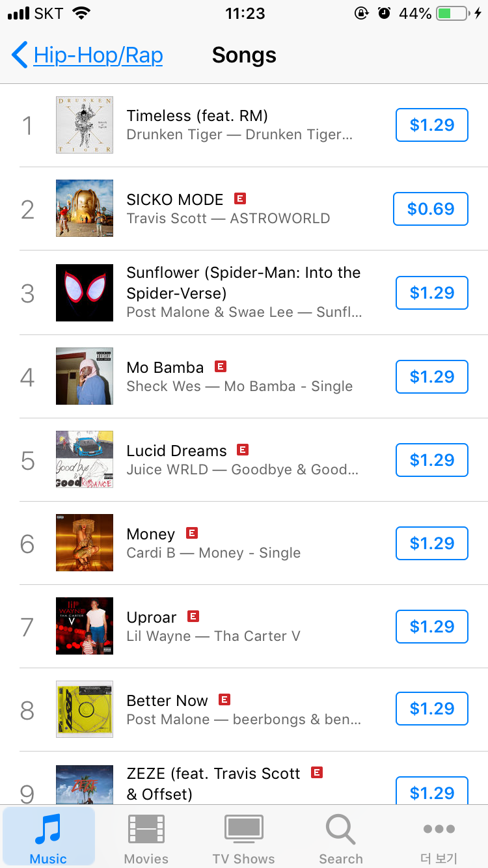488x868 pixels.
Task: Go back to Hip-Hop/Rap genre
Action: 98,56
